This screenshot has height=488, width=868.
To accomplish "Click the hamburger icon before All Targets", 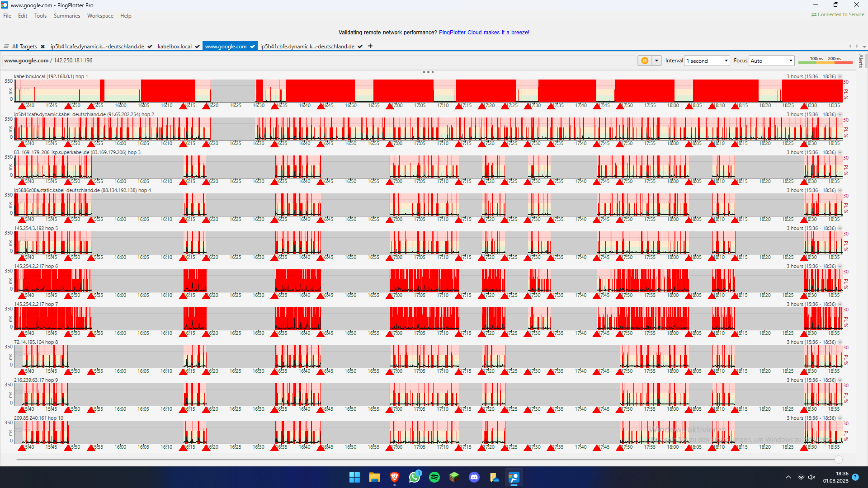I will (6, 47).
